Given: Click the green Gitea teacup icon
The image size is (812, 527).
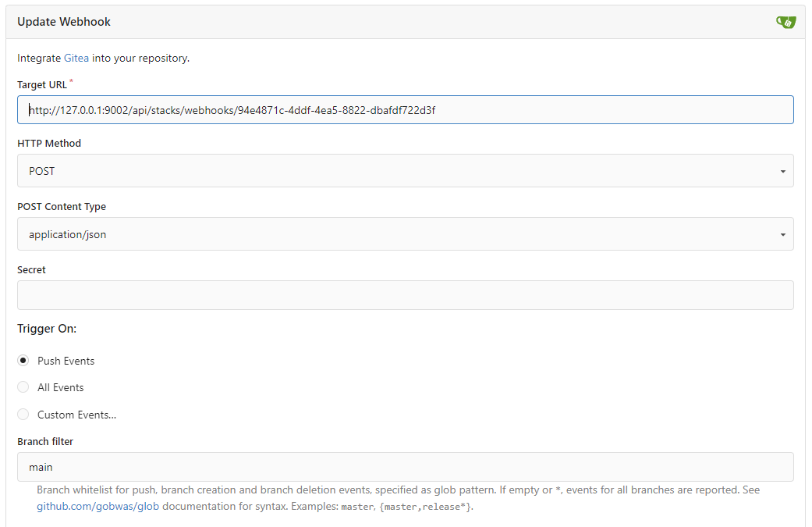Looking at the screenshot, I should tap(786, 22).
